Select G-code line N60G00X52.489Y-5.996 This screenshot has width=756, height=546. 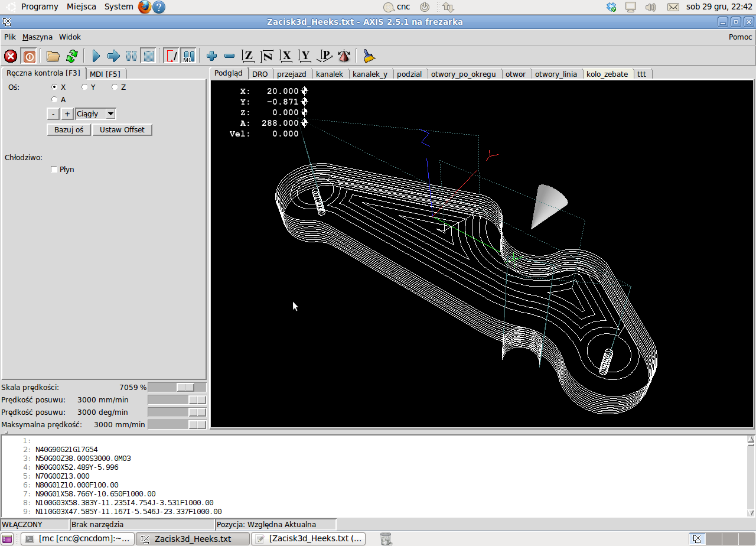(77, 467)
